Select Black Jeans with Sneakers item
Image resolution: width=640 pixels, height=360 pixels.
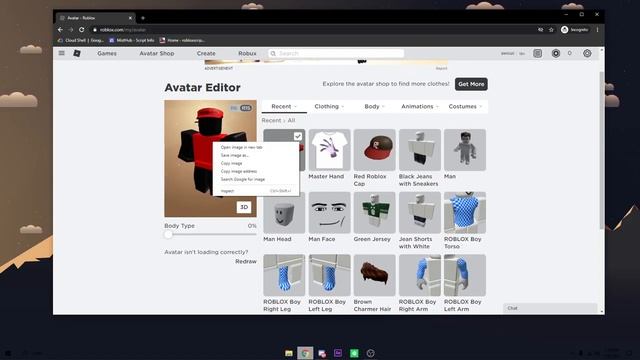420,150
